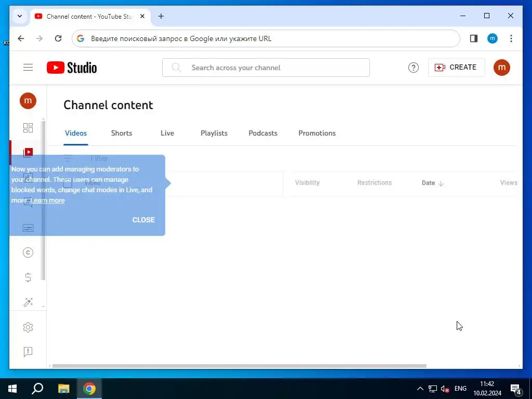Open the tab search dropdown arrow

(x=20, y=16)
